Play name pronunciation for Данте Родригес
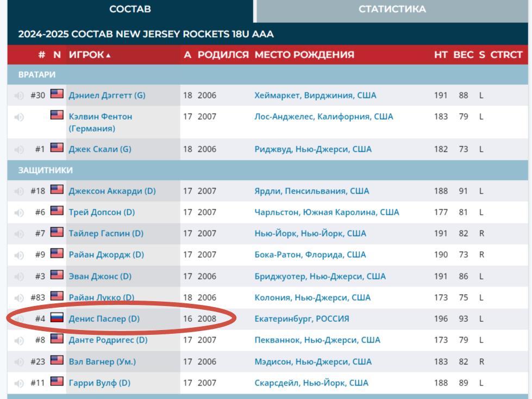Viewport: 532px width, 399px height. 19,340
